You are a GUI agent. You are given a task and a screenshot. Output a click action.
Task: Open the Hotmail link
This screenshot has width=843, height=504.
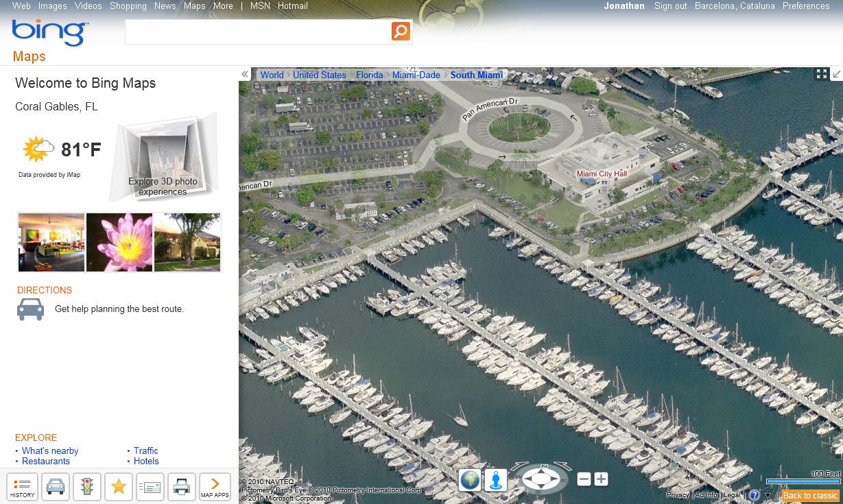tap(293, 5)
